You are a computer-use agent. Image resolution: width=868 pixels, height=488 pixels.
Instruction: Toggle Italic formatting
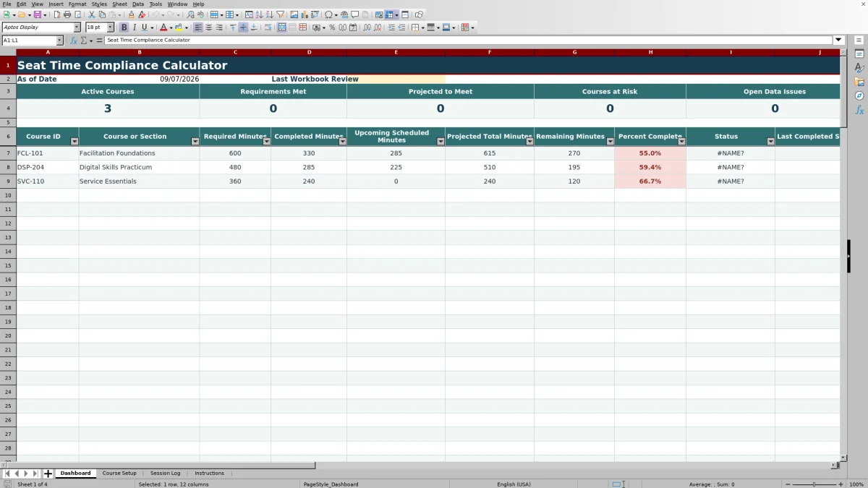click(x=134, y=27)
